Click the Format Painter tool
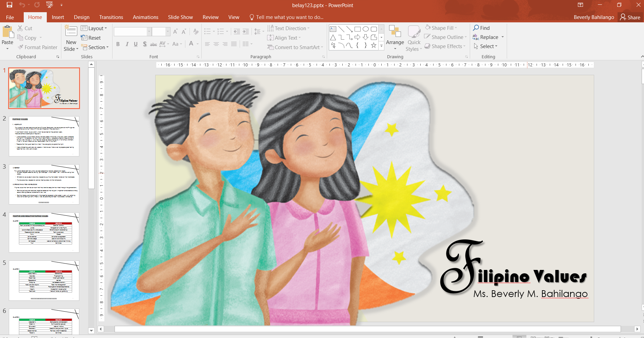 click(x=38, y=47)
